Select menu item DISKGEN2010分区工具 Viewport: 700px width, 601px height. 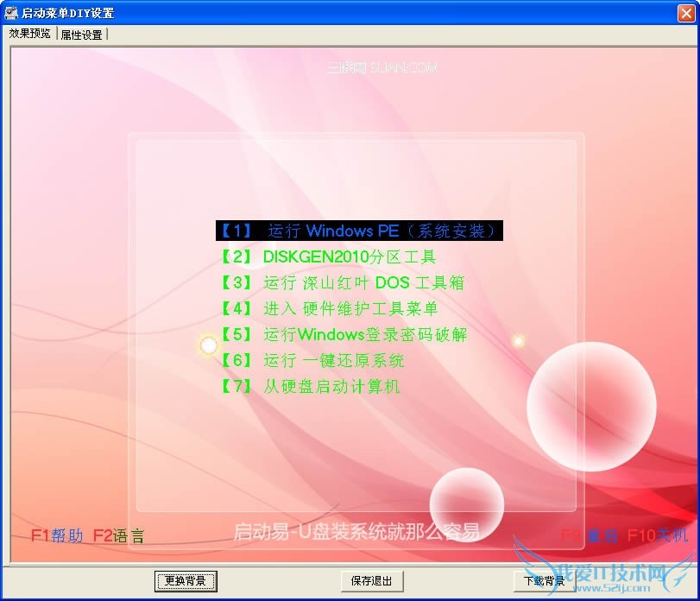[x=329, y=256]
